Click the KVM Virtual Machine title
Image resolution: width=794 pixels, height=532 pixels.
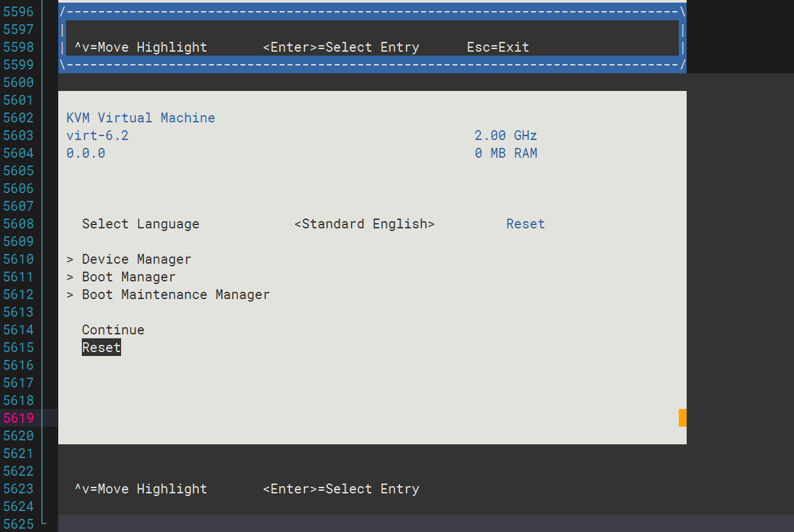(x=141, y=118)
